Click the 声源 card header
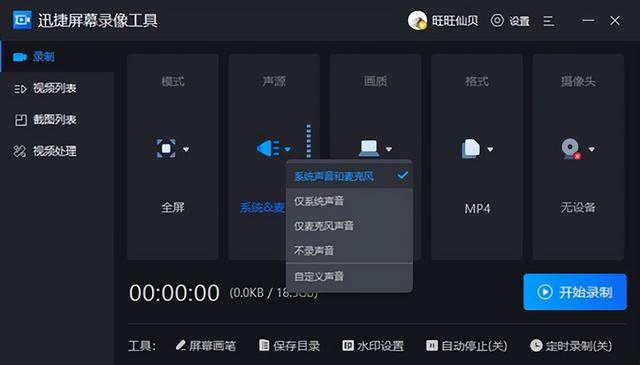640x365 pixels. [274, 81]
